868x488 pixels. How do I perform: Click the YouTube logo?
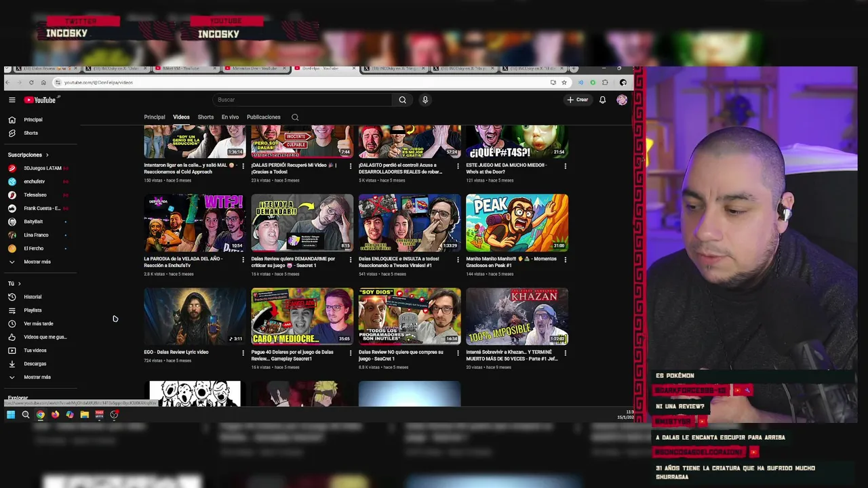(x=41, y=100)
